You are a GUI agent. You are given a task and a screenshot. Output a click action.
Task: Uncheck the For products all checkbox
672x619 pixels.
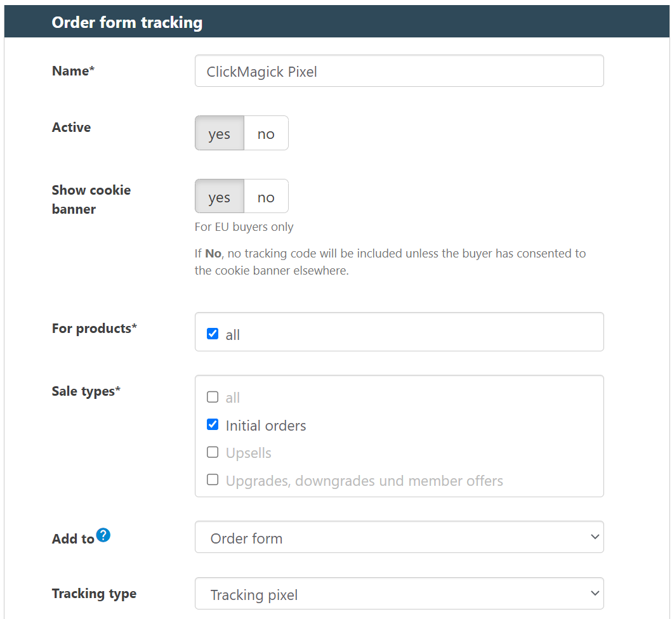coord(213,334)
